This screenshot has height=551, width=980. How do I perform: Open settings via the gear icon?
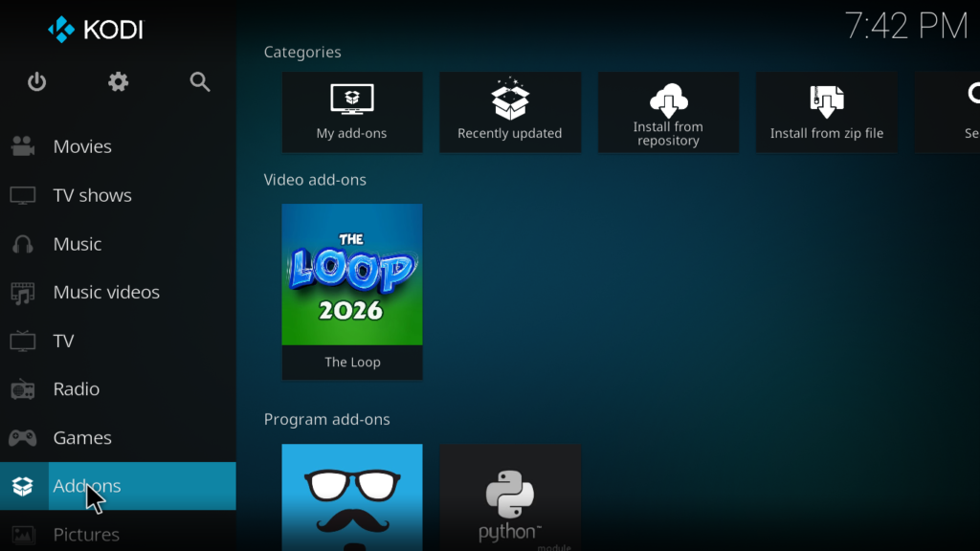click(x=118, y=82)
